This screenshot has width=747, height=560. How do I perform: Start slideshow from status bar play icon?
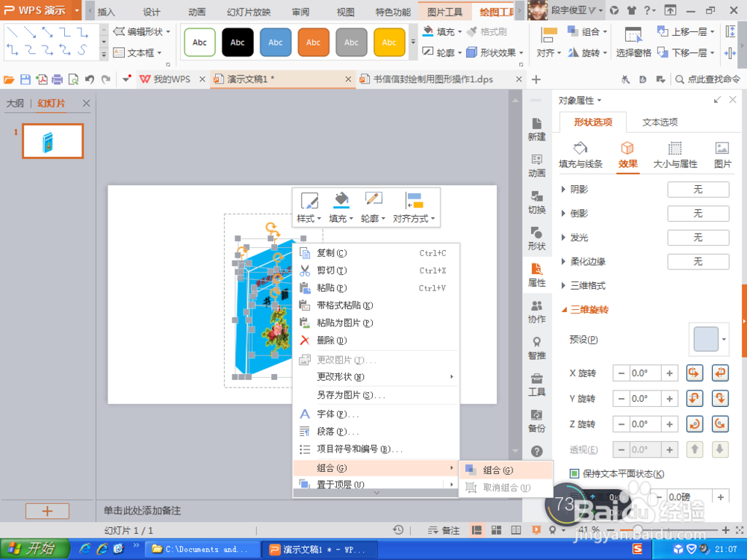pyautogui.click(x=536, y=530)
